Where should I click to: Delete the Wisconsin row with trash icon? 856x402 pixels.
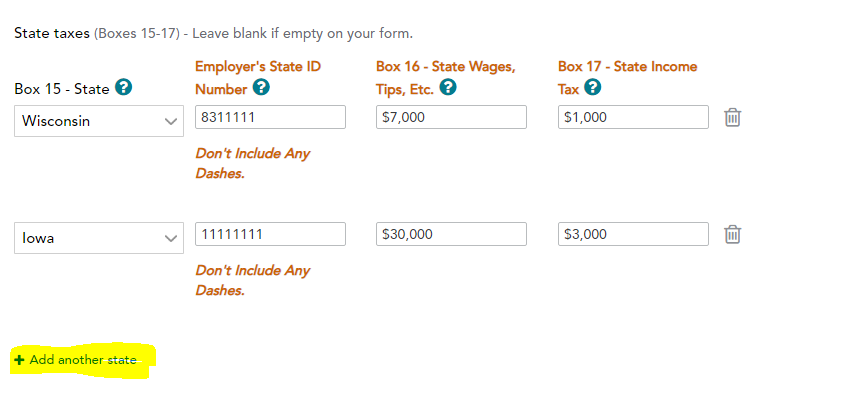click(732, 117)
